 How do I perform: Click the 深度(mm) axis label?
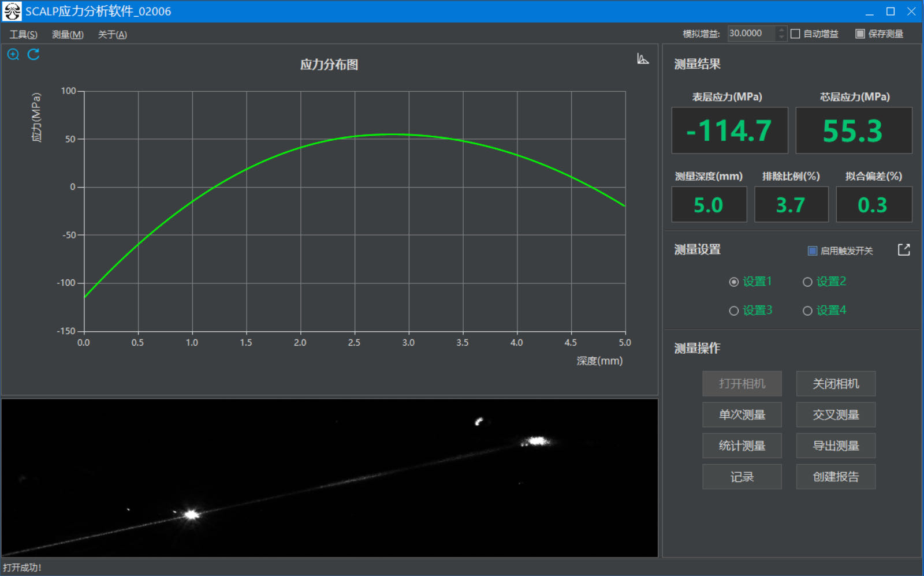[x=599, y=361]
